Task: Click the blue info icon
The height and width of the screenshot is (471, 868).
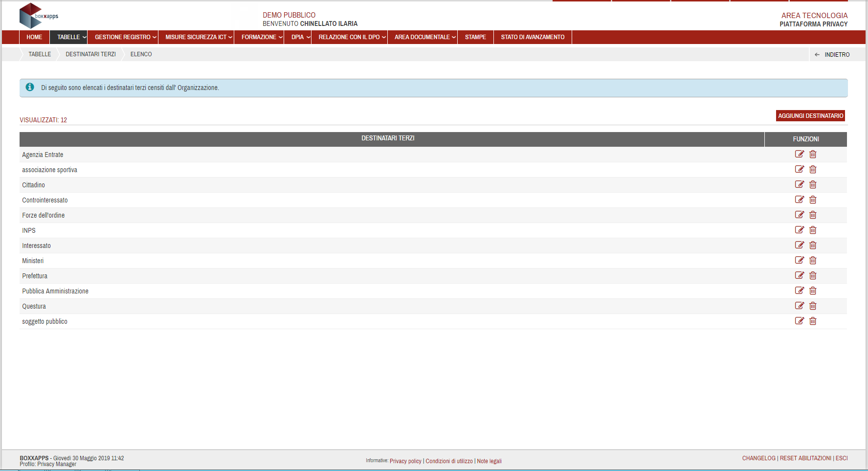Action: pos(30,87)
